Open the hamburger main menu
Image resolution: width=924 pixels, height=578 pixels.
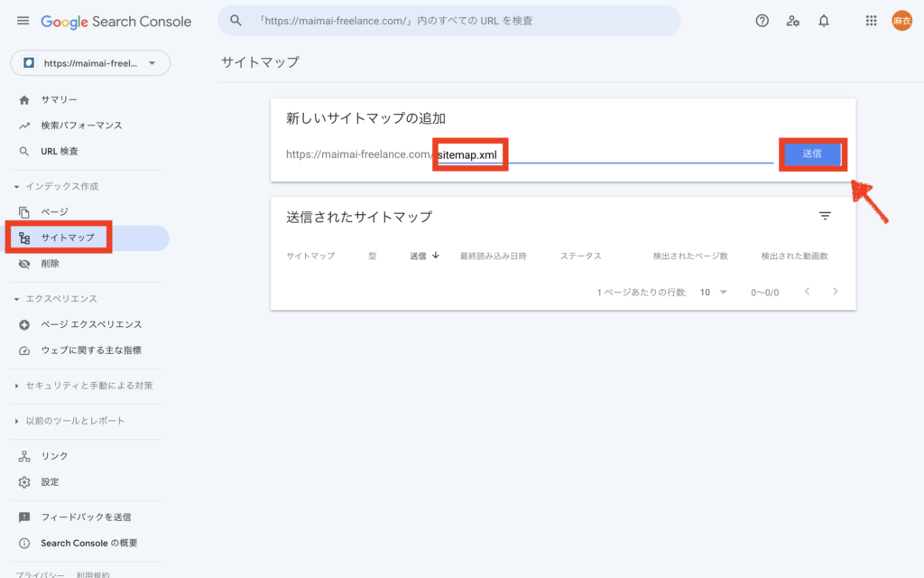[x=23, y=22]
